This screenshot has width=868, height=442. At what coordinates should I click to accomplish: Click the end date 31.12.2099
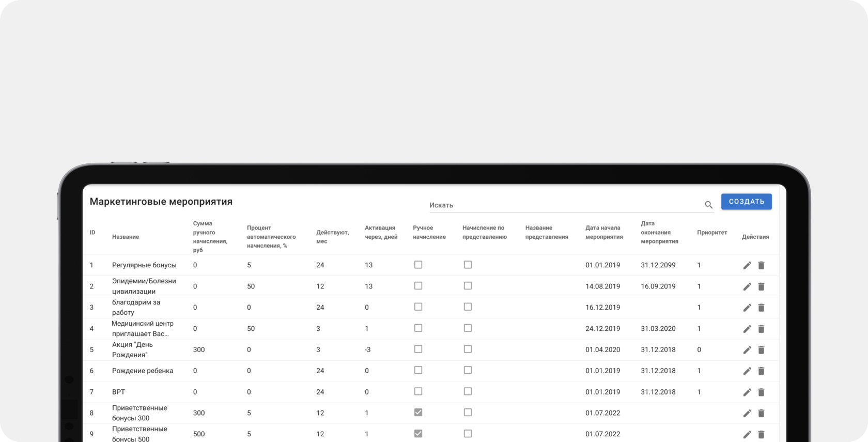(x=658, y=265)
